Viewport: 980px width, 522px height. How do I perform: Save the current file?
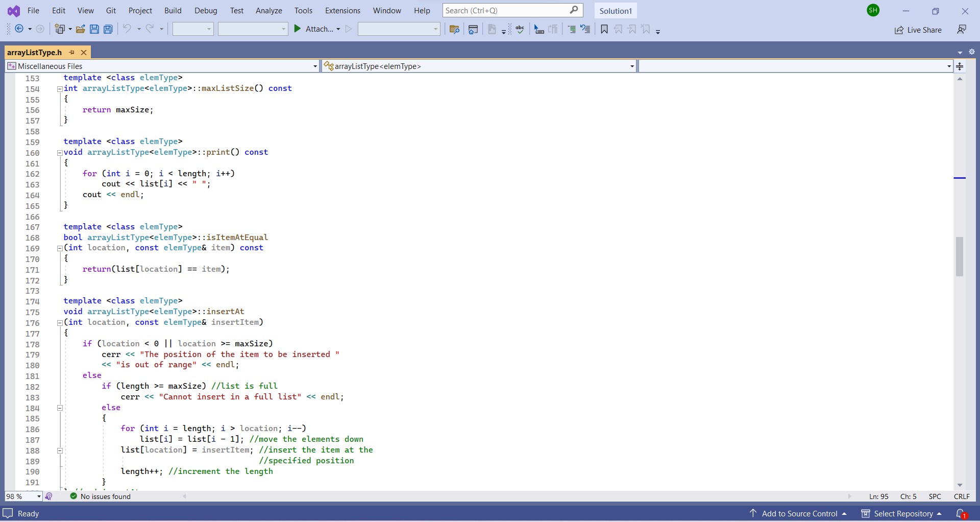tap(94, 29)
